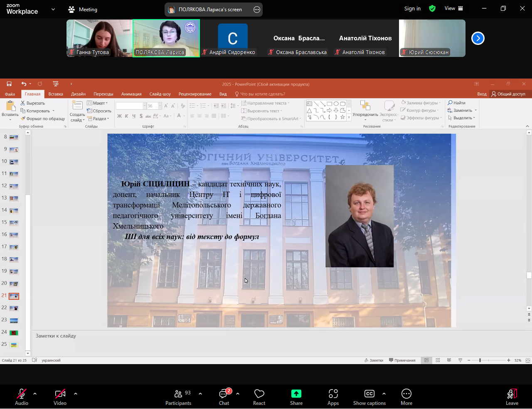This screenshot has width=532, height=409.
Task: Click the green encryption shield icon
Action: 432,8
